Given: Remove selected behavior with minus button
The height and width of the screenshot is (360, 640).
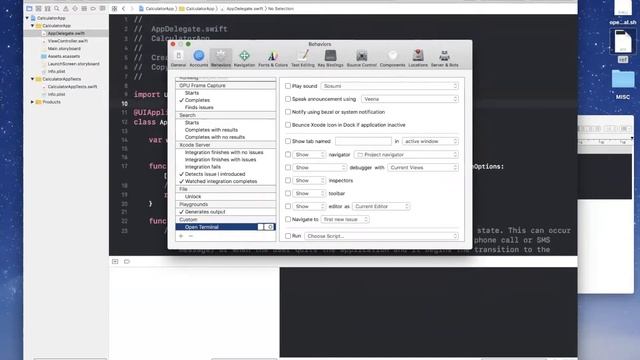Looking at the screenshot, I should pyautogui.click(x=190, y=236).
